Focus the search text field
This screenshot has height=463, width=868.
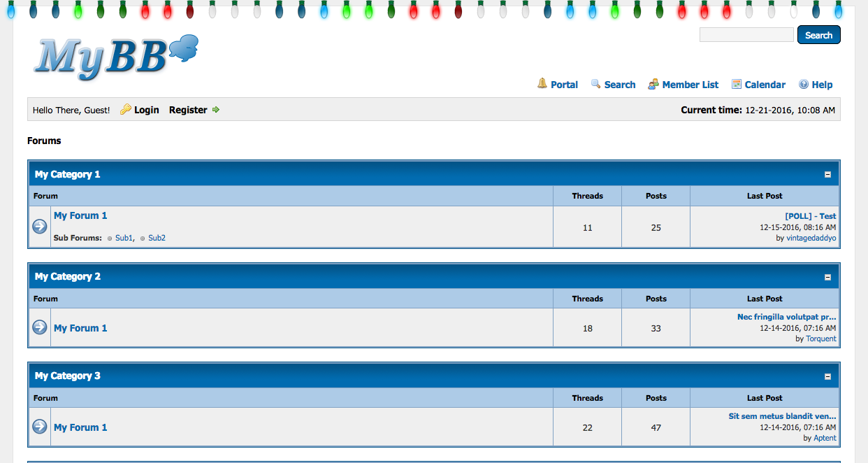pos(746,35)
